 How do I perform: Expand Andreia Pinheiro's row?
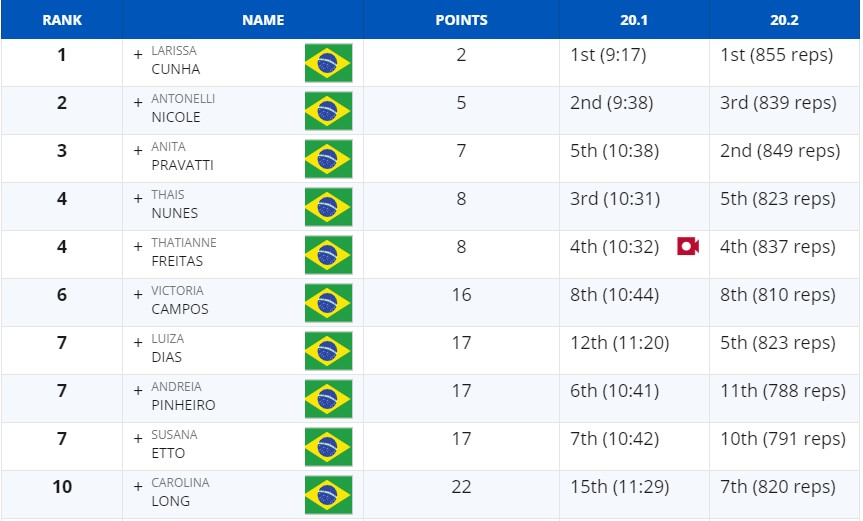coord(138,391)
